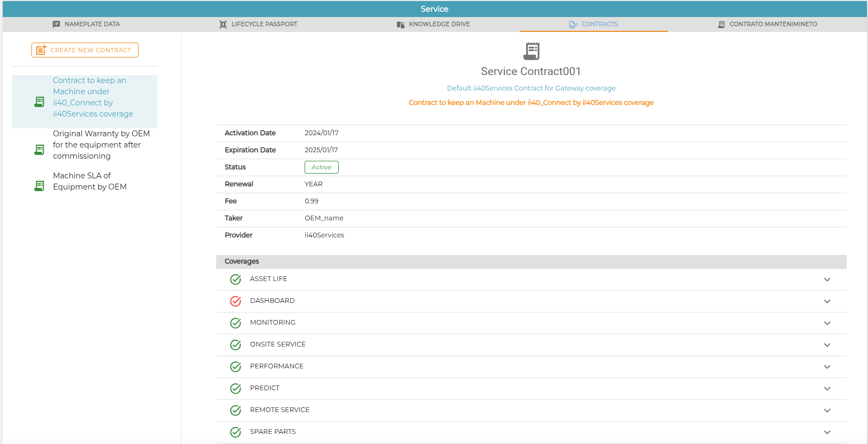This screenshot has height=444, width=868.
Task: Expand the Monitoring coverage row chevron
Action: pos(827,323)
